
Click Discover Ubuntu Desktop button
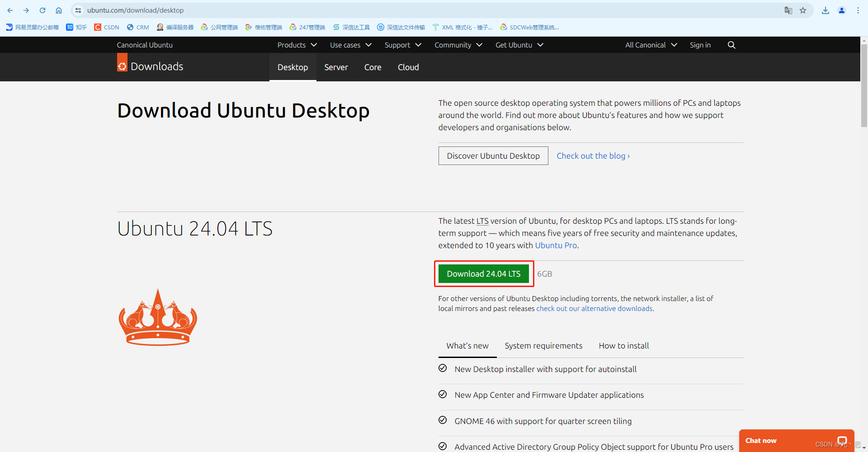point(493,156)
